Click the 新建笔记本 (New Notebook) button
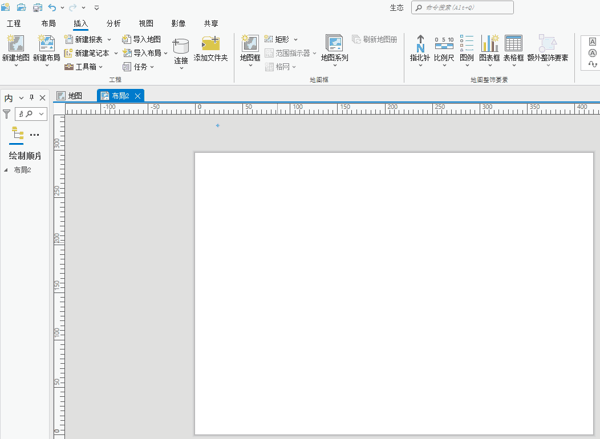The image size is (600, 439). (x=87, y=53)
